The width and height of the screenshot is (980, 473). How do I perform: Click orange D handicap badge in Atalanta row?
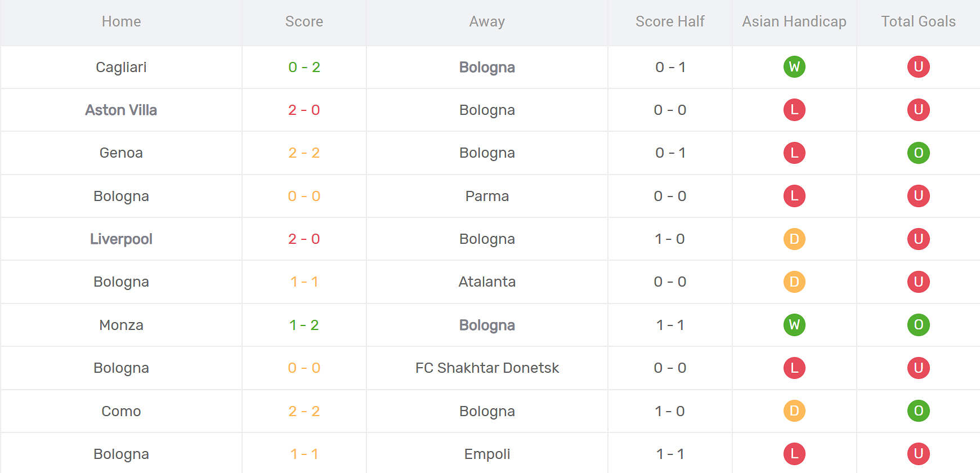click(794, 282)
